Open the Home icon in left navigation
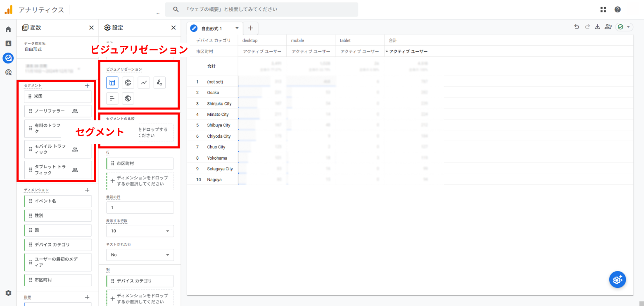Image resolution: width=644 pixels, height=306 pixels. (x=8, y=29)
